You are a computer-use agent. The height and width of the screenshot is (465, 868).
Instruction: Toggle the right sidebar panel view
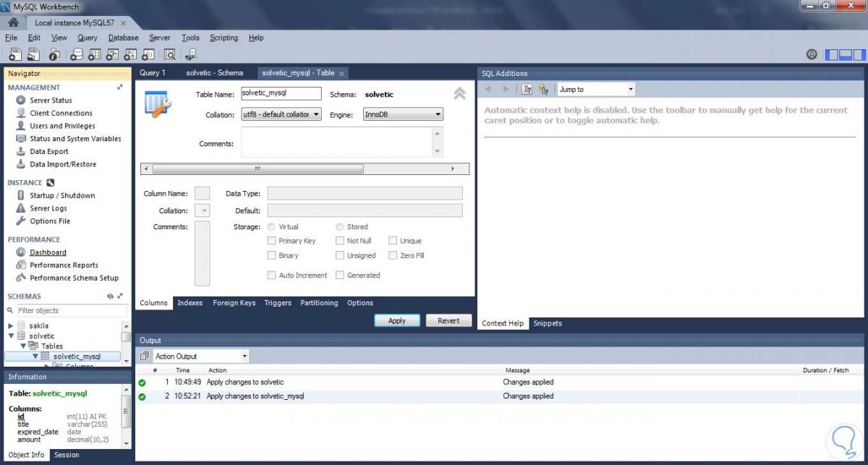point(859,54)
